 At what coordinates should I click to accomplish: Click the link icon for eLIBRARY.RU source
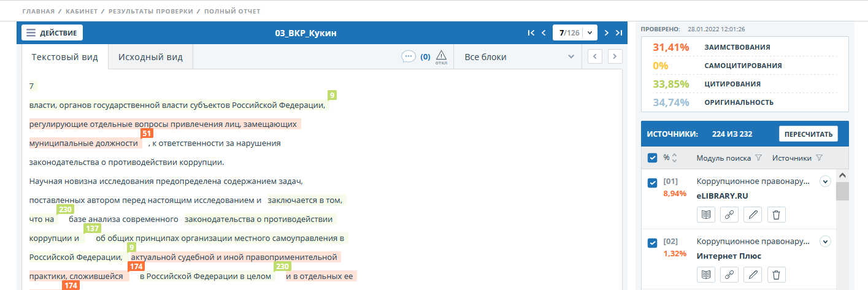729,215
